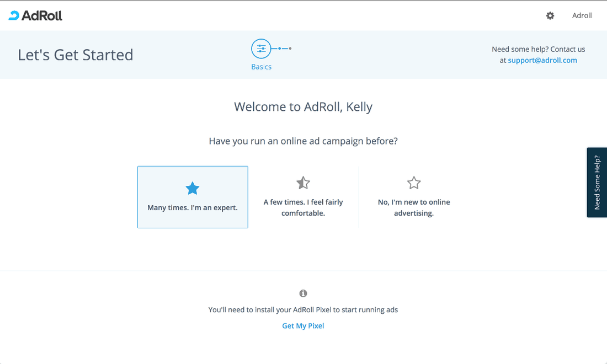Click the info icon above the pixel message

pyautogui.click(x=303, y=293)
